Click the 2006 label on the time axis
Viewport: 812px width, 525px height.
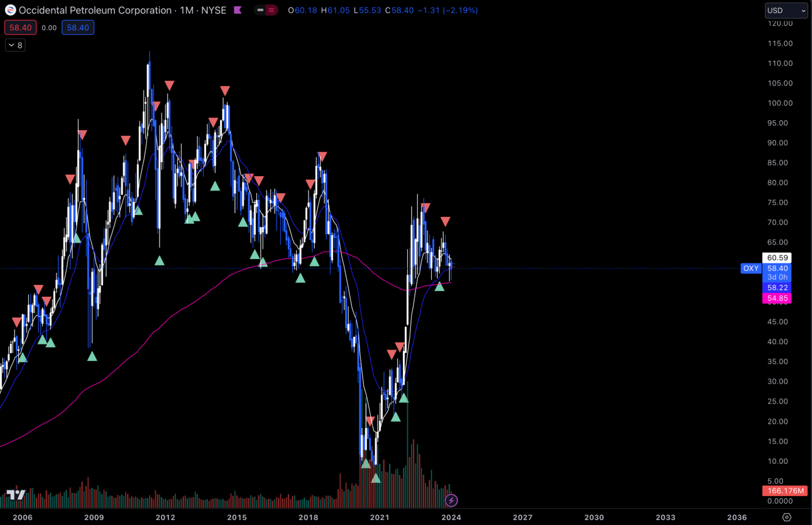pyautogui.click(x=23, y=517)
